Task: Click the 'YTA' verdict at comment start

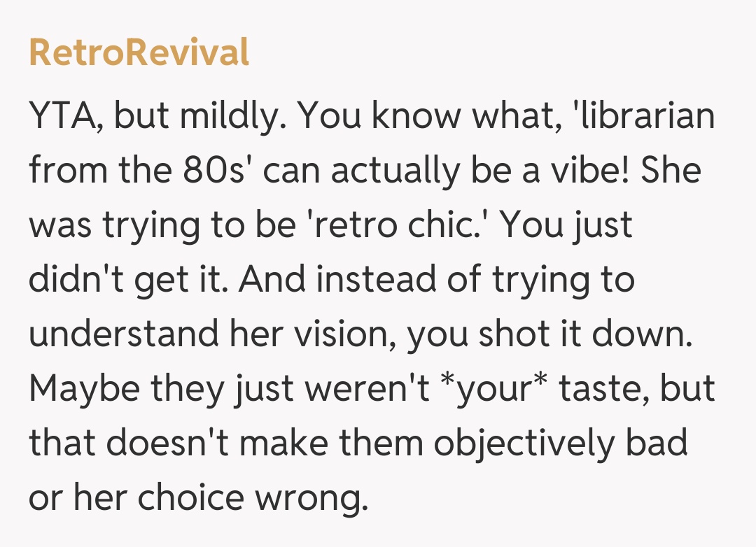Action: click(x=64, y=116)
